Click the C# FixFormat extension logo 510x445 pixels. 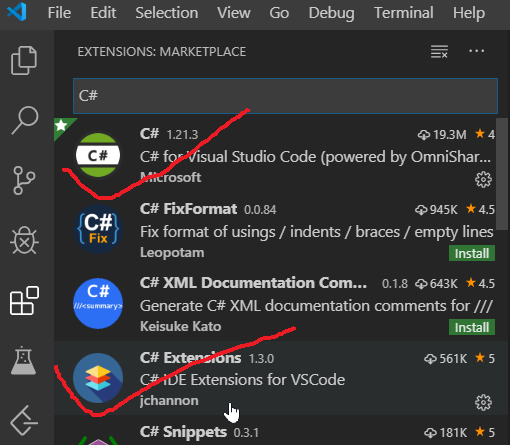[98, 229]
